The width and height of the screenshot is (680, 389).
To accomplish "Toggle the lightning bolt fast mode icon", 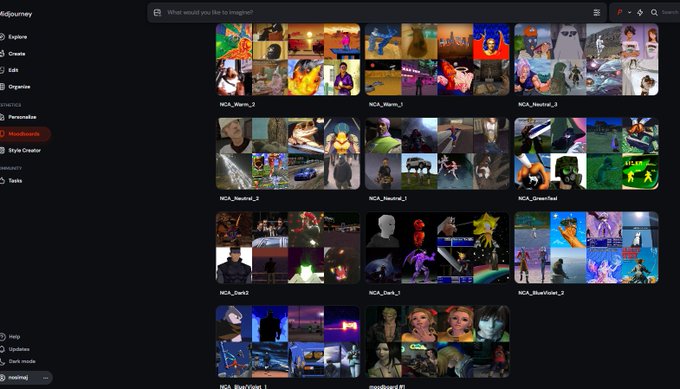I will [640, 13].
